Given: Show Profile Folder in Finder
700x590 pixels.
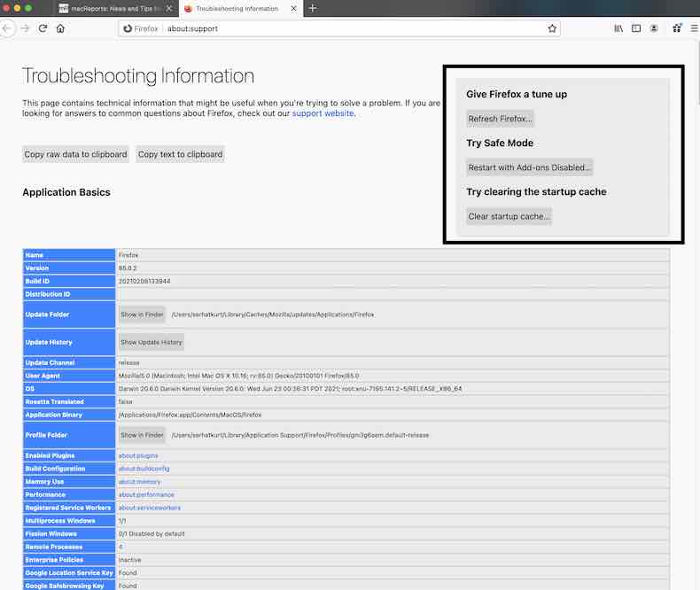Looking at the screenshot, I should point(142,435).
